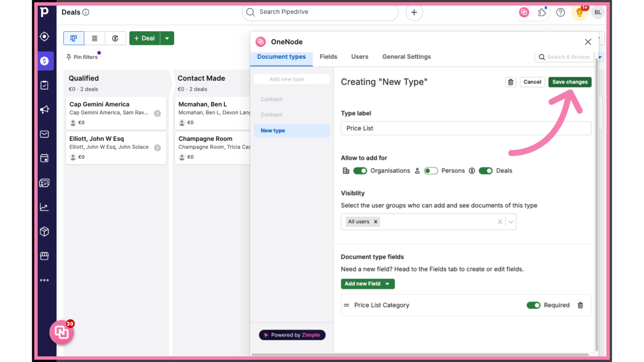The image size is (644, 362).
Task: Open Add new Field dropdown
Action: tap(368, 284)
